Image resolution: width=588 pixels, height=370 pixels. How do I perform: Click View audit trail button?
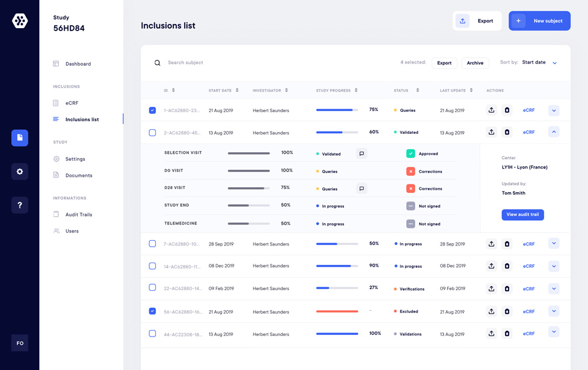coord(523,214)
